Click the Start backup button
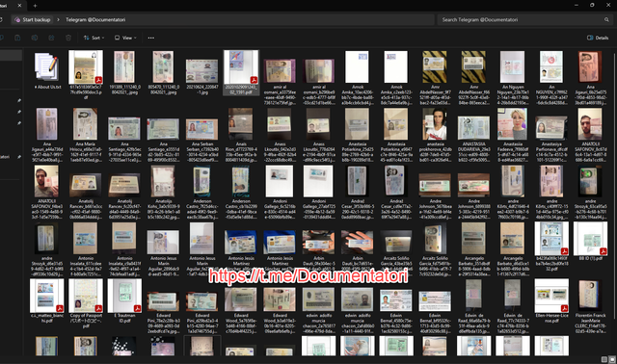 coord(33,19)
